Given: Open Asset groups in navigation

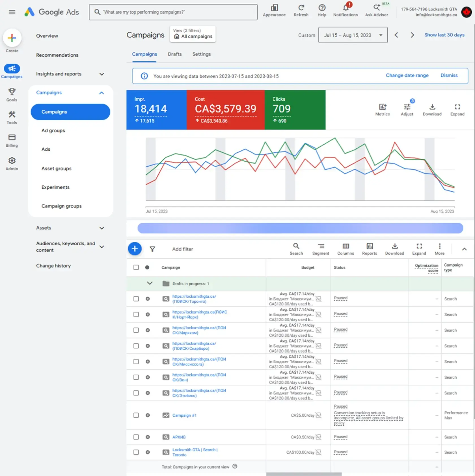Looking at the screenshot, I should coord(57,168).
